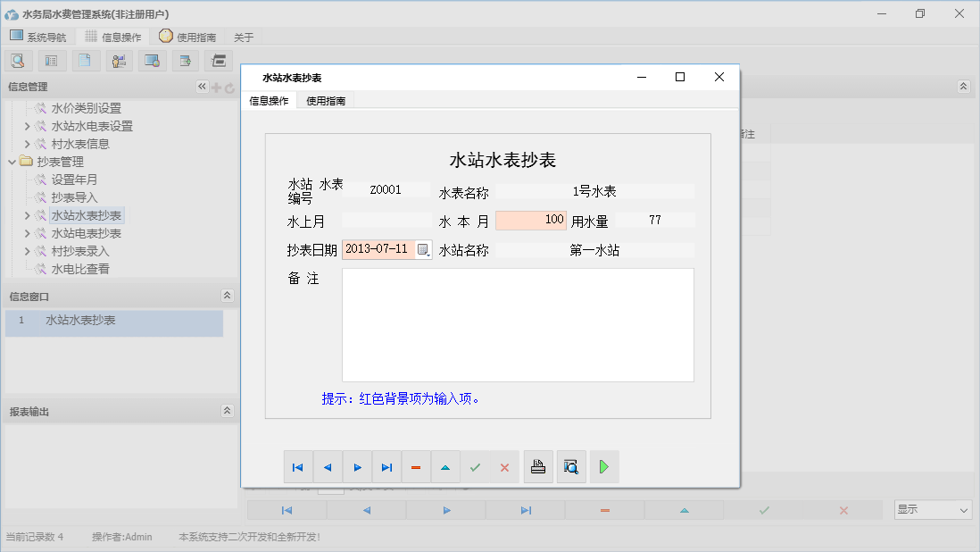
Task: Expand the 水站电表抄表 tree node
Action: coord(29,233)
